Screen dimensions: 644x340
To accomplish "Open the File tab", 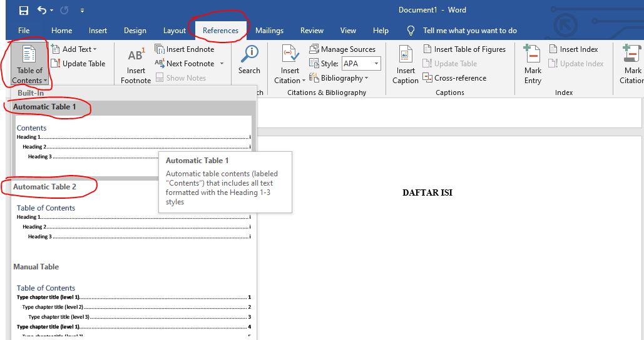I will click(24, 31).
